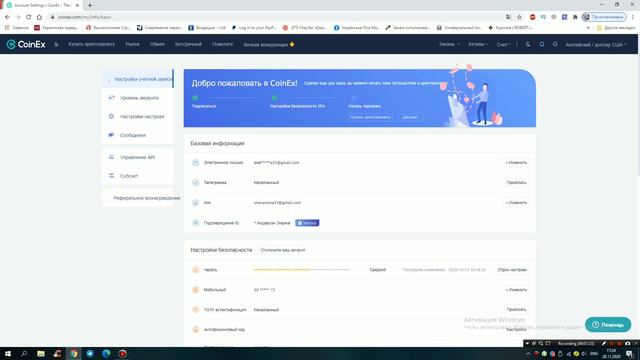Click Изменить in the Имя row
Screen dimensions: 640x360
(516, 202)
